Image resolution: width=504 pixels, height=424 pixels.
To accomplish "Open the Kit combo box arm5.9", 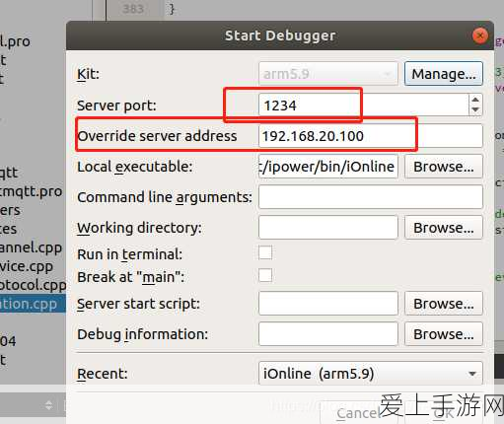I will (x=328, y=74).
